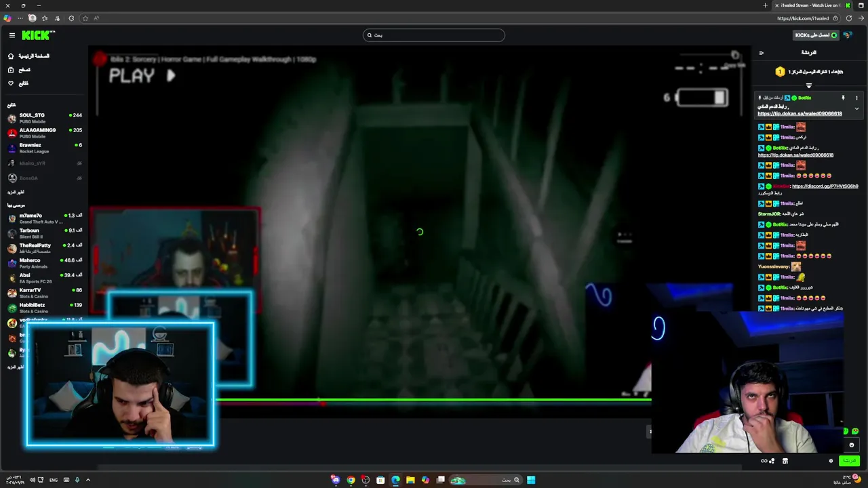Click the green send chat button
This screenshot has width=868, height=488.
tap(849, 461)
